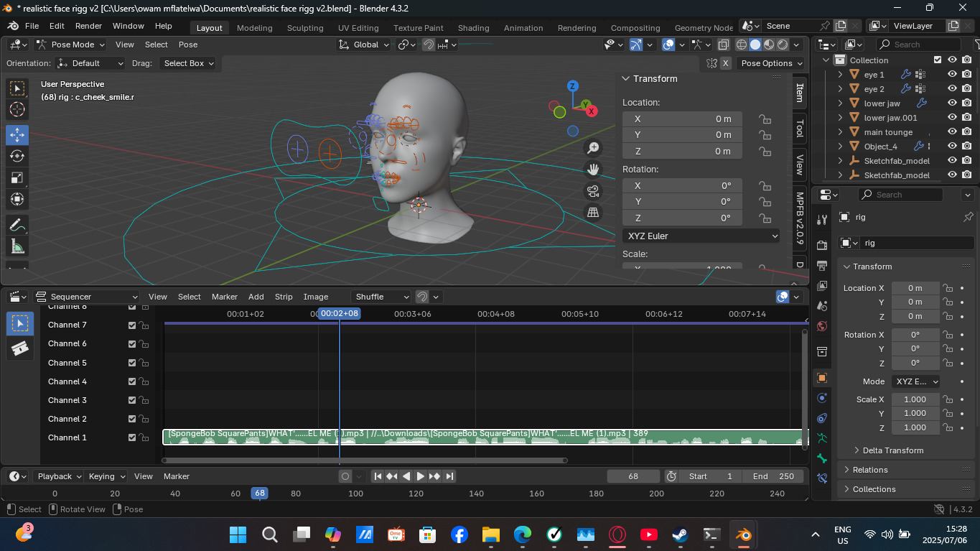Screen dimensions: 980x551
Task: Hide lower jaw in the outliner
Action: [952, 103]
